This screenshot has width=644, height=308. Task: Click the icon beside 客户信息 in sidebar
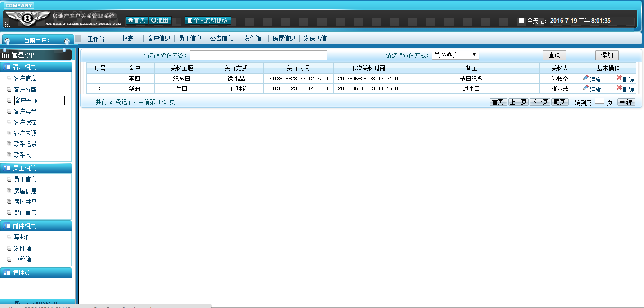tap(9, 78)
